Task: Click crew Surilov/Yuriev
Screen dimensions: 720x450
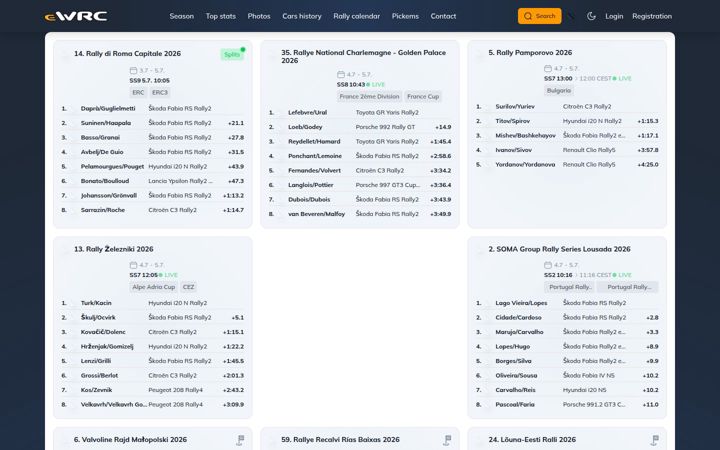Action: tap(515, 107)
